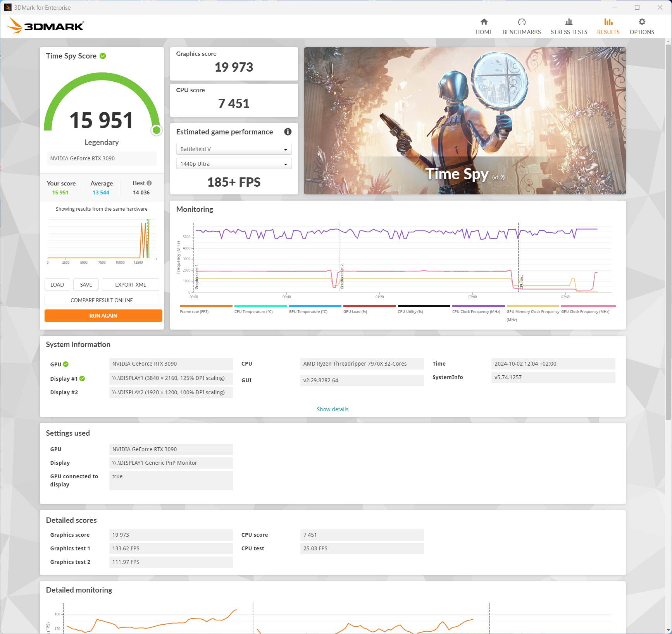Maximize the 3DMark window
Screen dimensions: 672x634
[637, 7]
